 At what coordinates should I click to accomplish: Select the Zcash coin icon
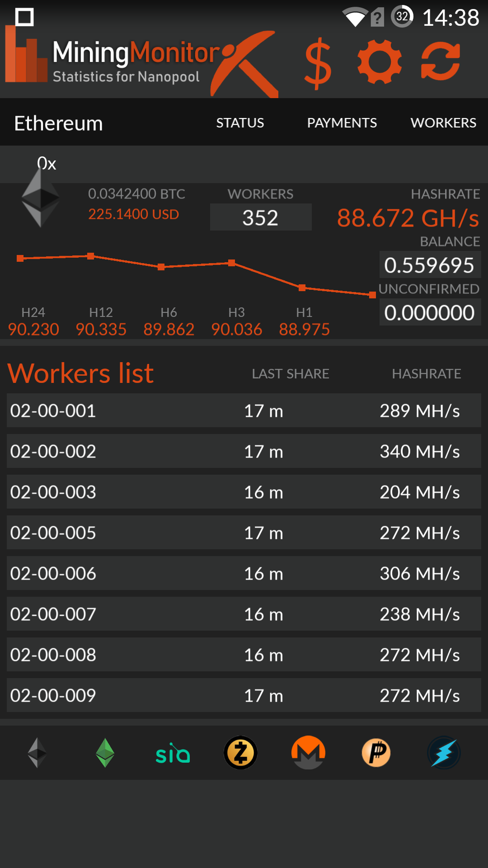coord(240,753)
